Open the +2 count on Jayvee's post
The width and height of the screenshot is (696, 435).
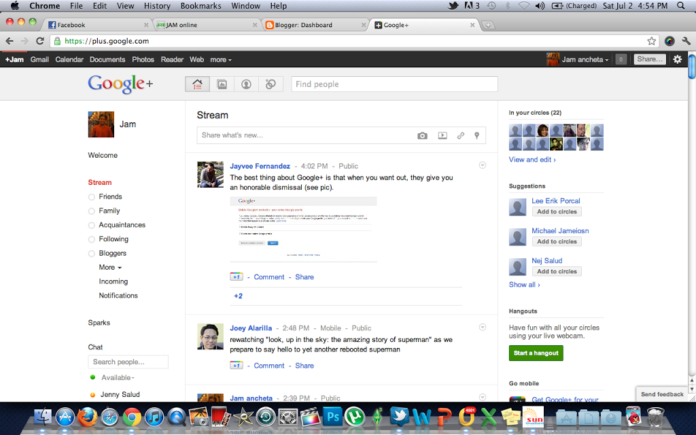238,296
